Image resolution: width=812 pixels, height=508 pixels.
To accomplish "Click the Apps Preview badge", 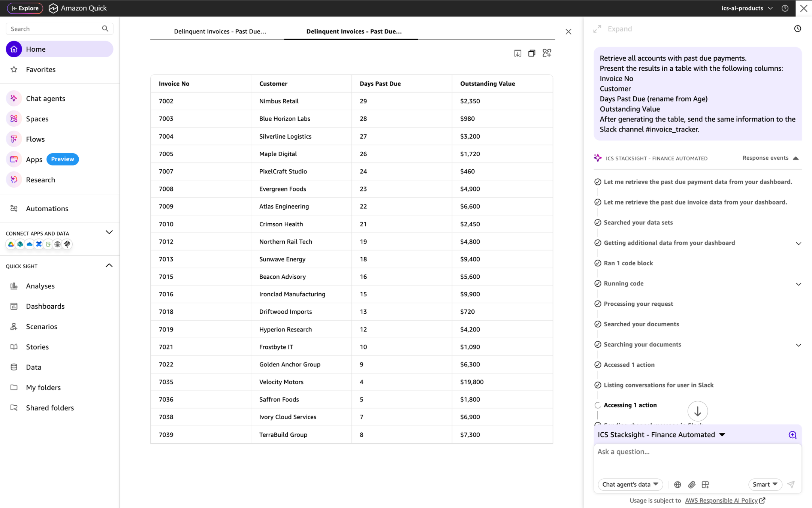I will coord(63,159).
